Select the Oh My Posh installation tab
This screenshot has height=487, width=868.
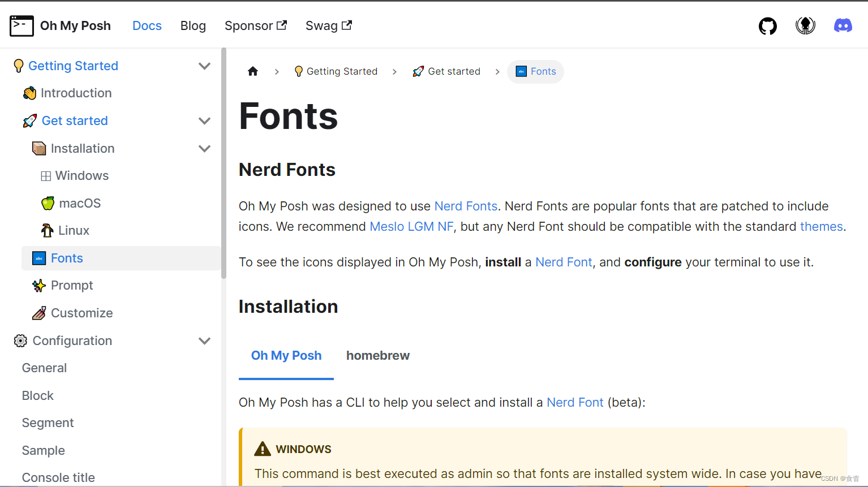coord(286,356)
